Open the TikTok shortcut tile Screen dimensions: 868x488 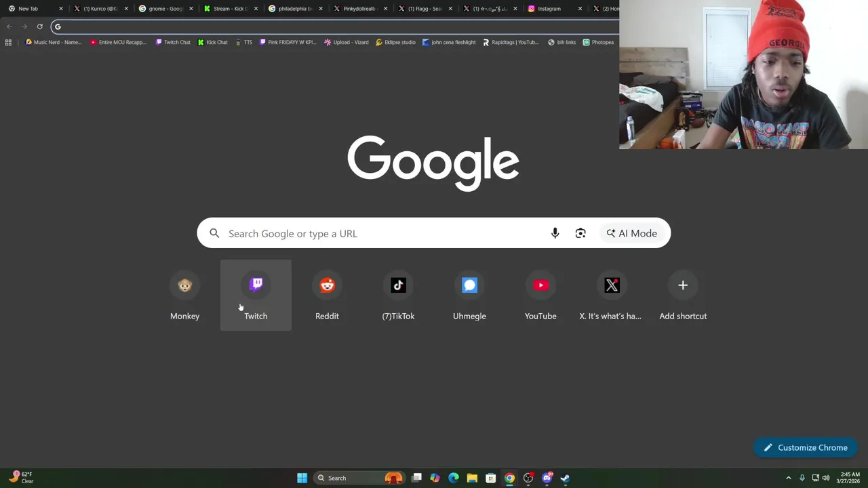click(398, 296)
